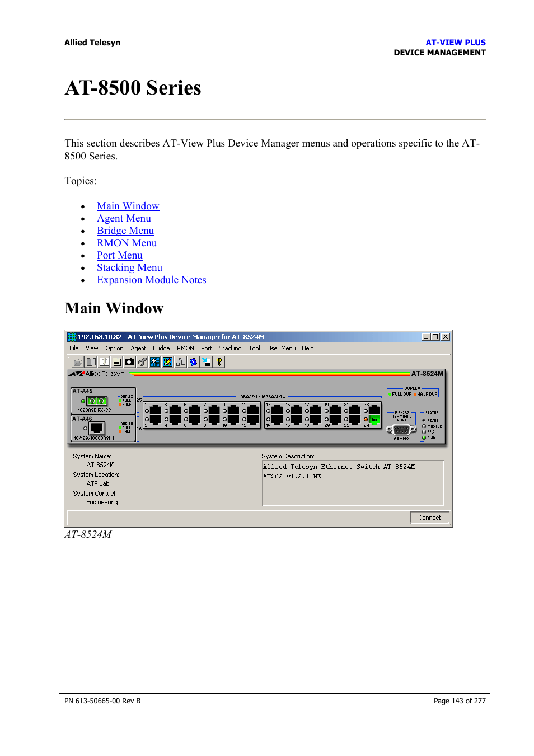Click the monitor terminal toolbar icon
Screen dimensions: 534x756
207,362
